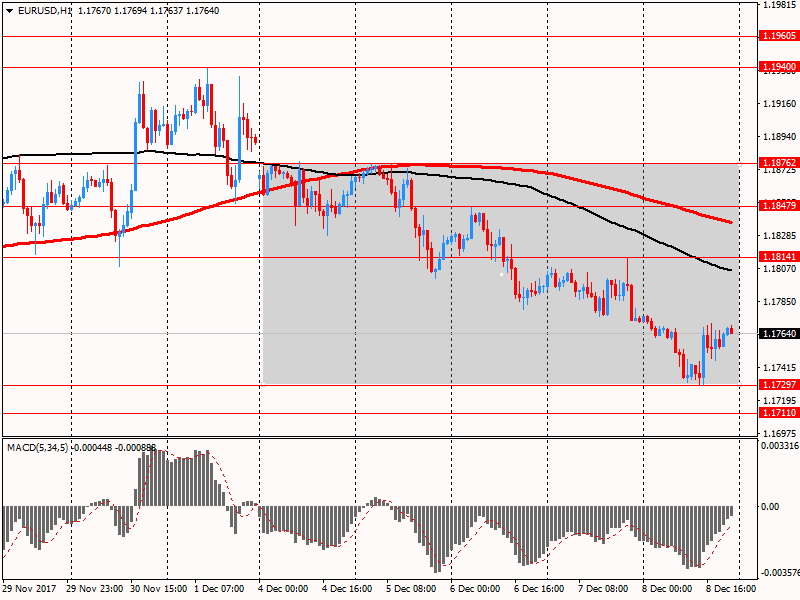Viewport: 800px width, 600px height.
Task: Select the 1.19605 red price level label
Action: tap(779, 36)
